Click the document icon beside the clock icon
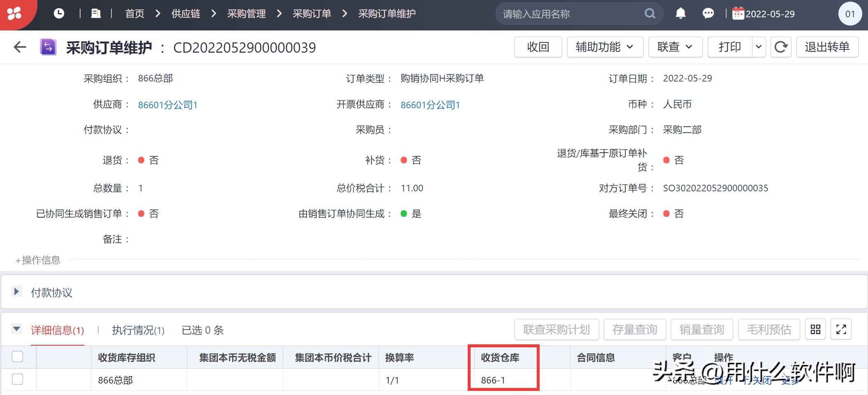 (95, 13)
